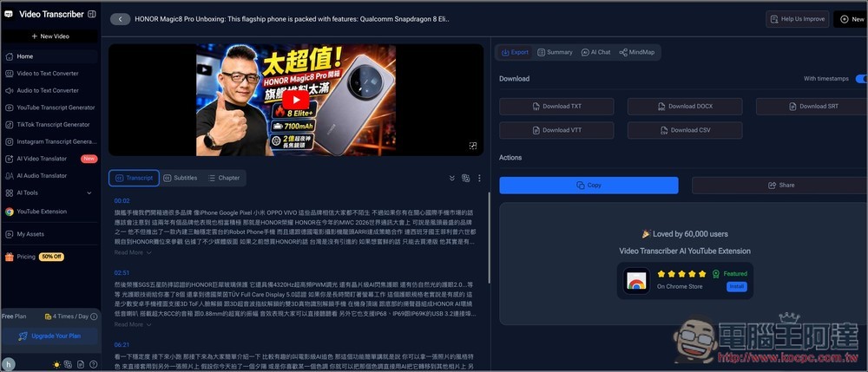
Task: Click the New Video button
Action: (49, 36)
